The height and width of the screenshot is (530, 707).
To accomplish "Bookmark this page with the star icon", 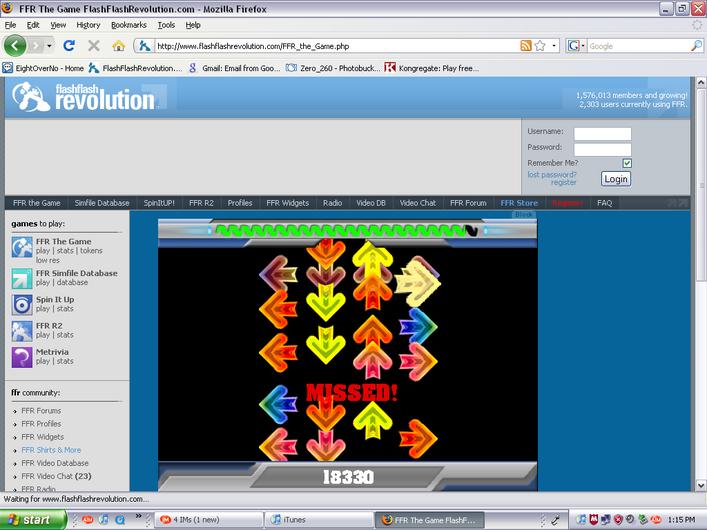I will (540, 46).
